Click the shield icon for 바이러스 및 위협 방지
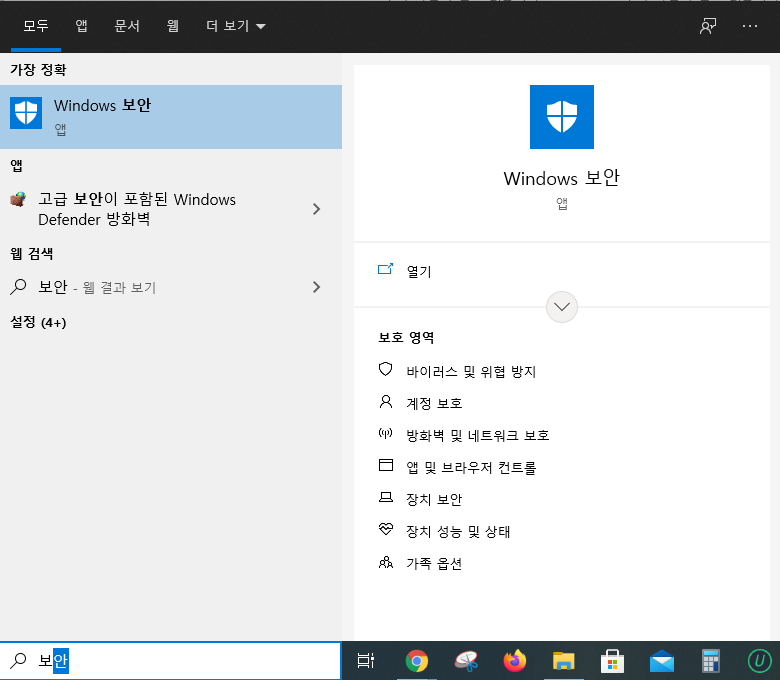This screenshot has height=680, width=780. point(386,369)
